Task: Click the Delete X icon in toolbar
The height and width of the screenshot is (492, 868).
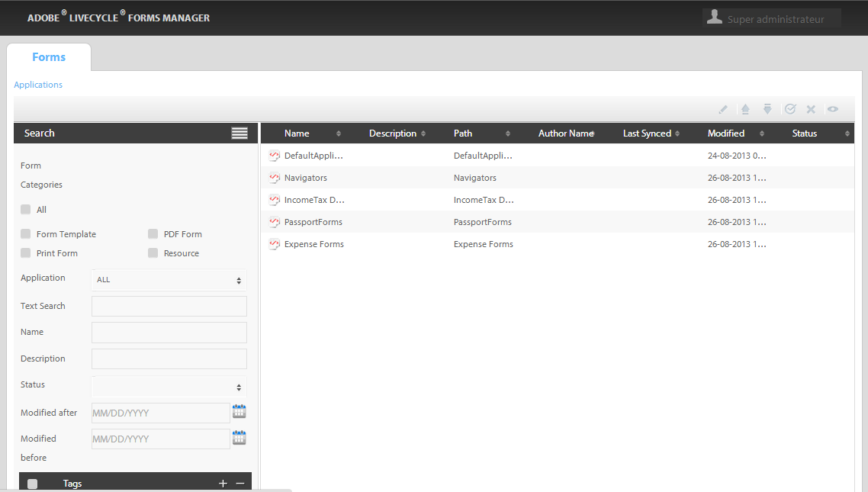Action: point(811,110)
